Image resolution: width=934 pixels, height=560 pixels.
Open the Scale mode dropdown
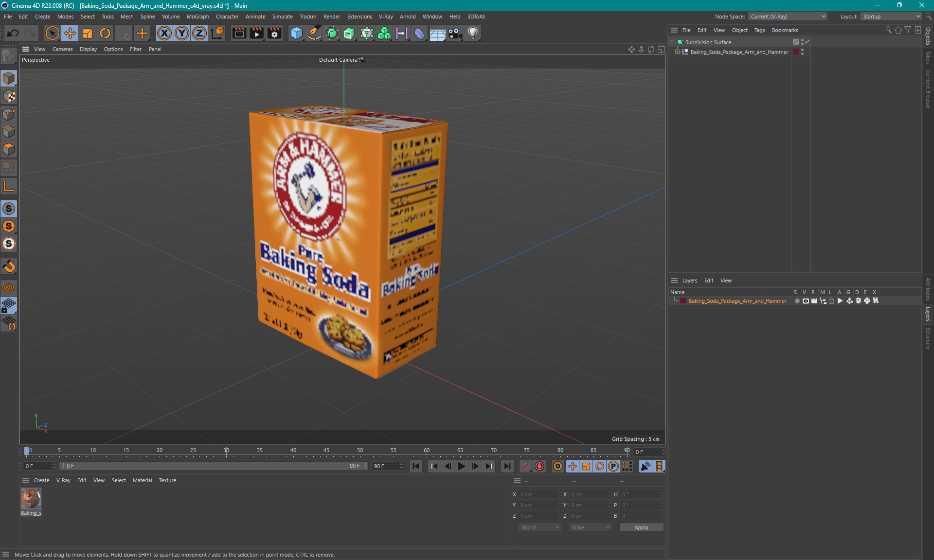(590, 527)
